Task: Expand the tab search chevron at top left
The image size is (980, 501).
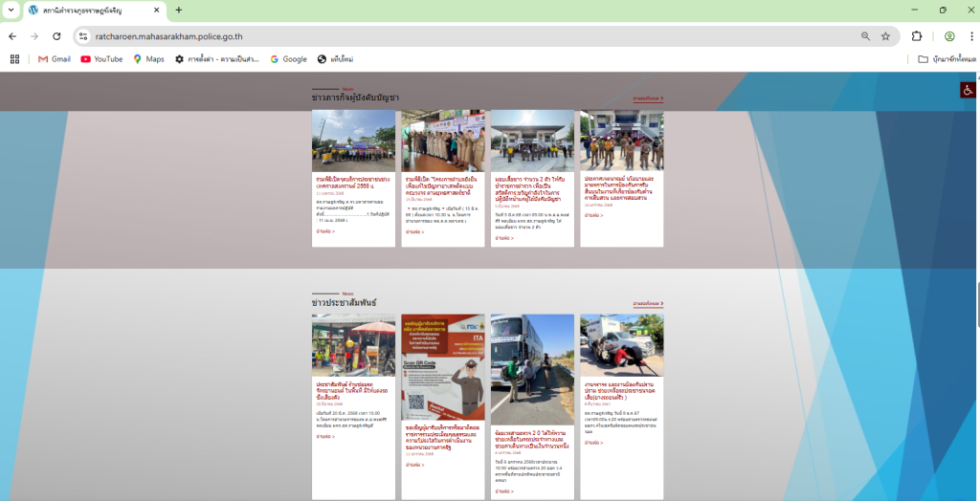Action: pos(11,10)
